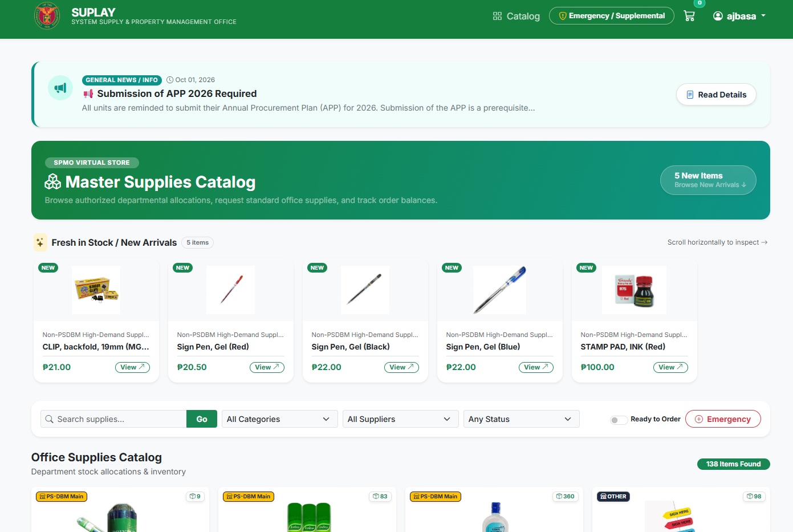Click the SUPLAY university seal logo

(x=47, y=16)
